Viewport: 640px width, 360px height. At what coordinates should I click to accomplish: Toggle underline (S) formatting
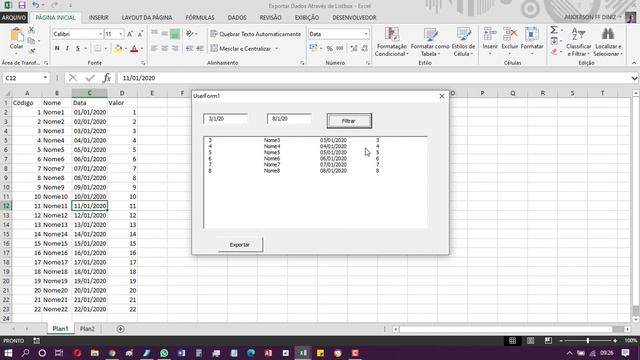[78, 49]
